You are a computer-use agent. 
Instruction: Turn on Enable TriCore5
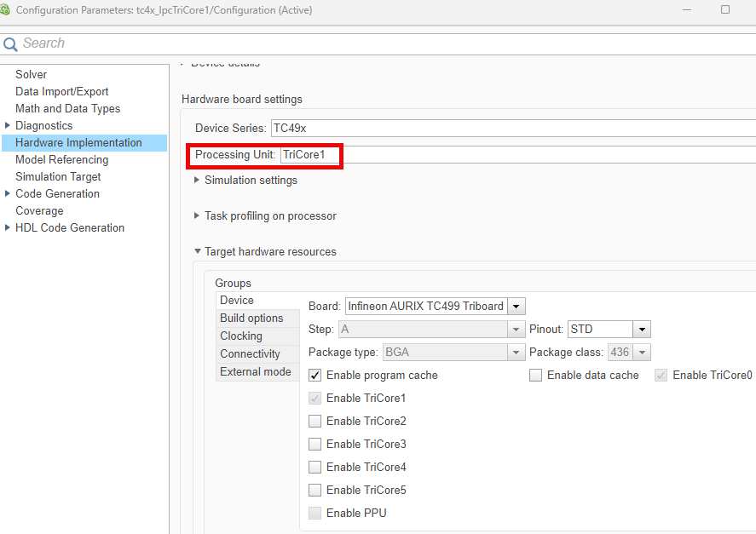pyautogui.click(x=315, y=491)
